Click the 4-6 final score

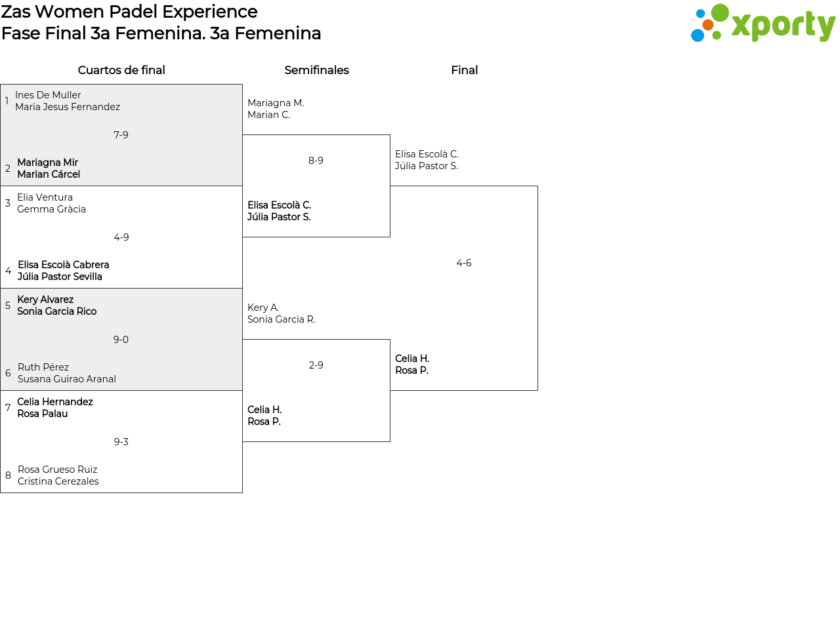pyautogui.click(x=464, y=263)
